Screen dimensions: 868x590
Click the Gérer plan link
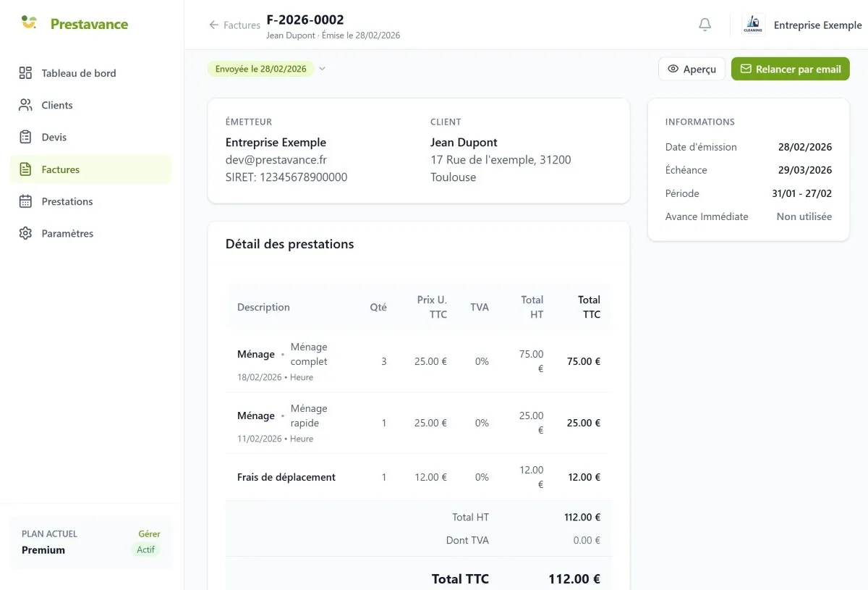tap(149, 534)
